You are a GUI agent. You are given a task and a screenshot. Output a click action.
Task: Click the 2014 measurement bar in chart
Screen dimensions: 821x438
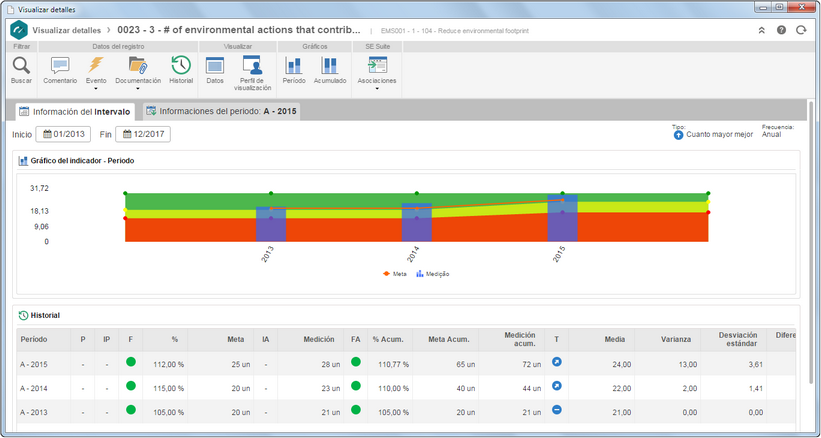coord(417,222)
